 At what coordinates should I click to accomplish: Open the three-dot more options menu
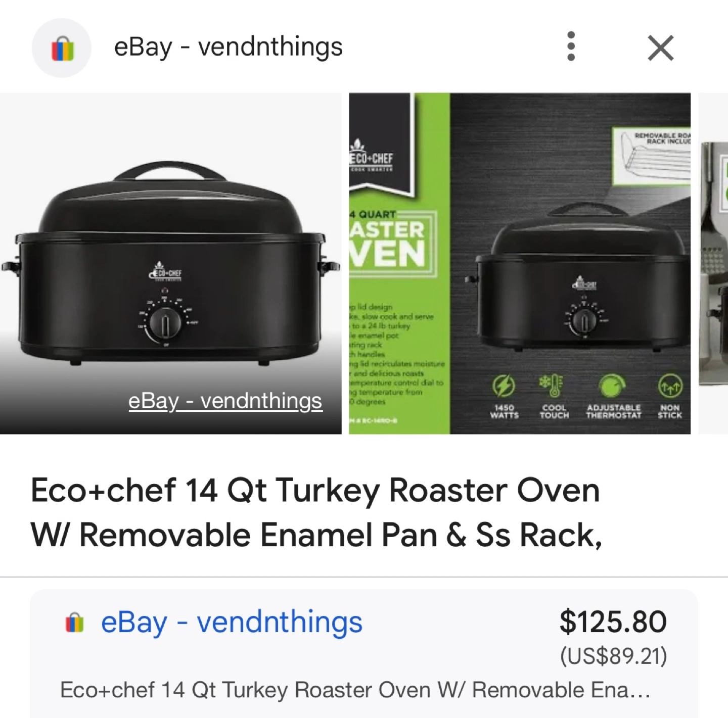(571, 47)
